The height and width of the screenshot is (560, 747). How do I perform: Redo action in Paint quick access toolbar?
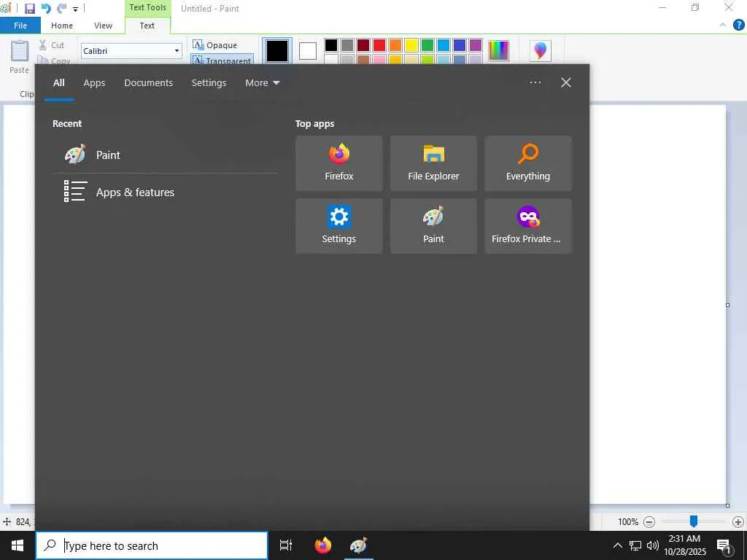click(x=61, y=9)
